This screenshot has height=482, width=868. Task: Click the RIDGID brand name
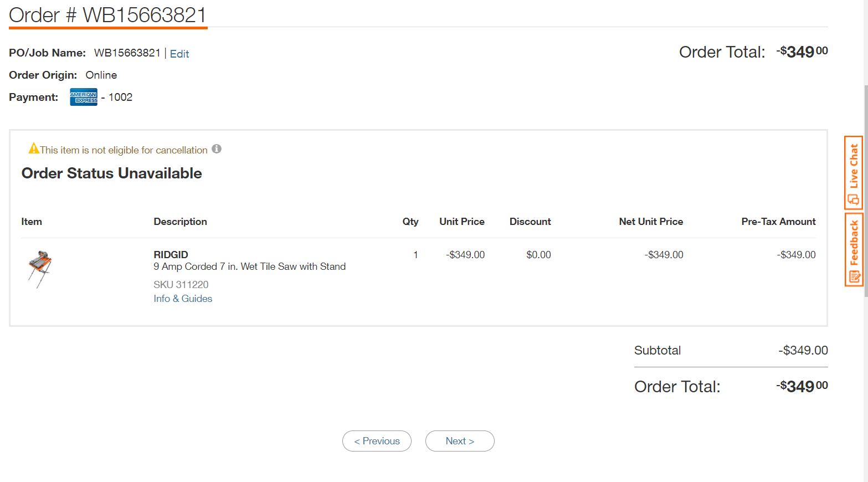point(171,255)
